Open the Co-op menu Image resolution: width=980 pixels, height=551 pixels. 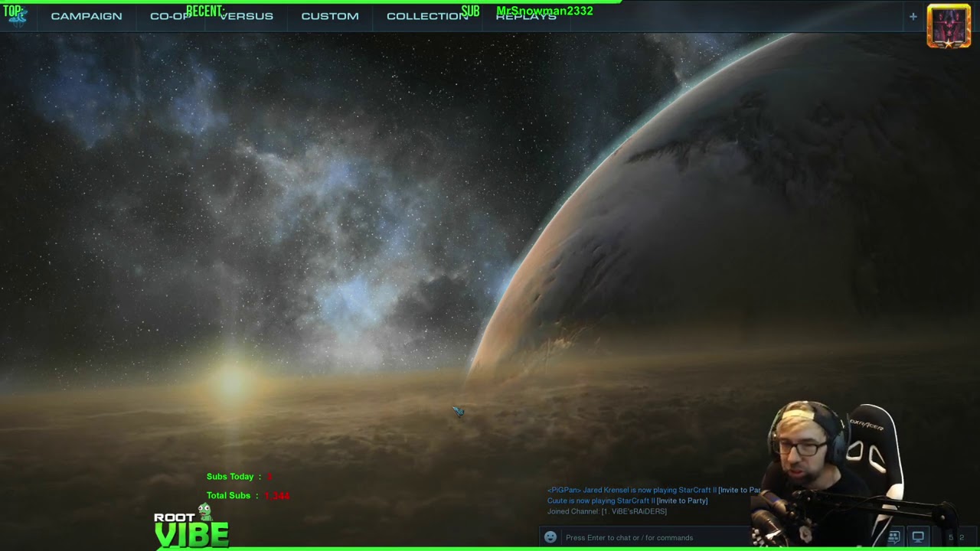point(170,16)
